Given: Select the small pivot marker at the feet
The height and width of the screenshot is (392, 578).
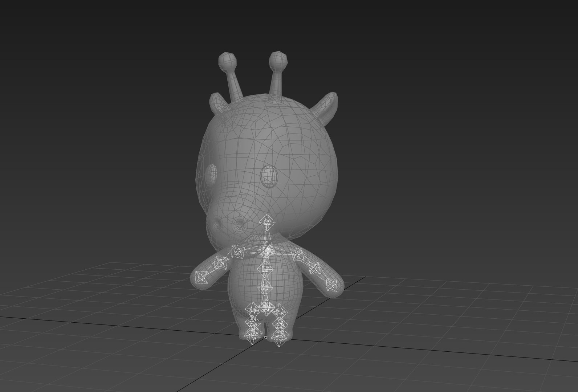Looking at the screenshot, I should pyautogui.click(x=266, y=338).
